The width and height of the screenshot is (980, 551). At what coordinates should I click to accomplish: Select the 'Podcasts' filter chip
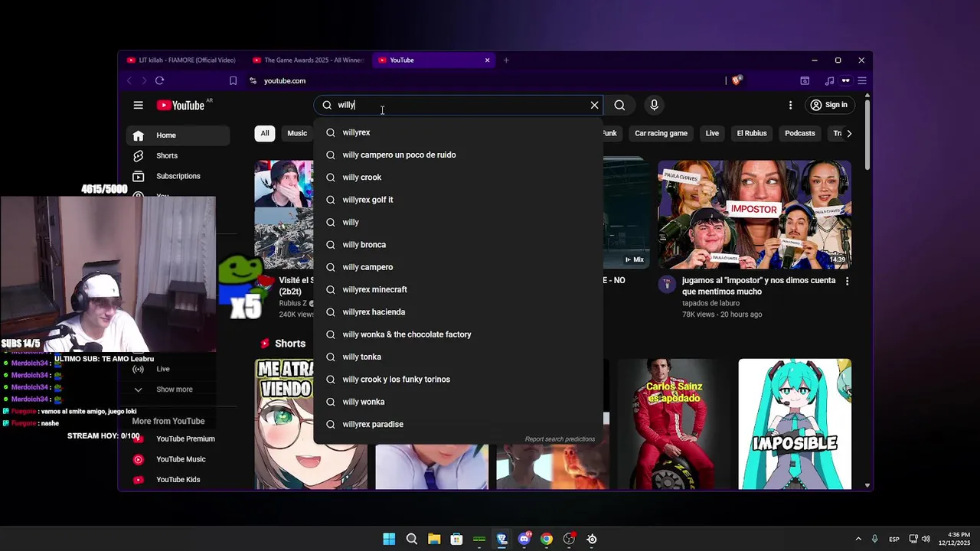pos(799,133)
